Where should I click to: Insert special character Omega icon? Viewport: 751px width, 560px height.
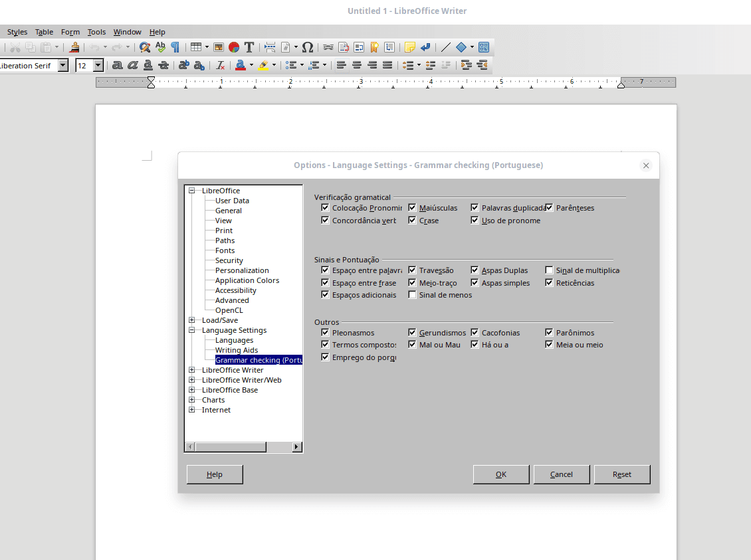pyautogui.click(x=308, y=47)
